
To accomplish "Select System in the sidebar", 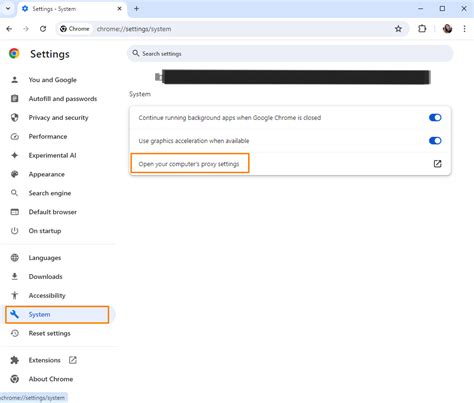I will [57, 314].
